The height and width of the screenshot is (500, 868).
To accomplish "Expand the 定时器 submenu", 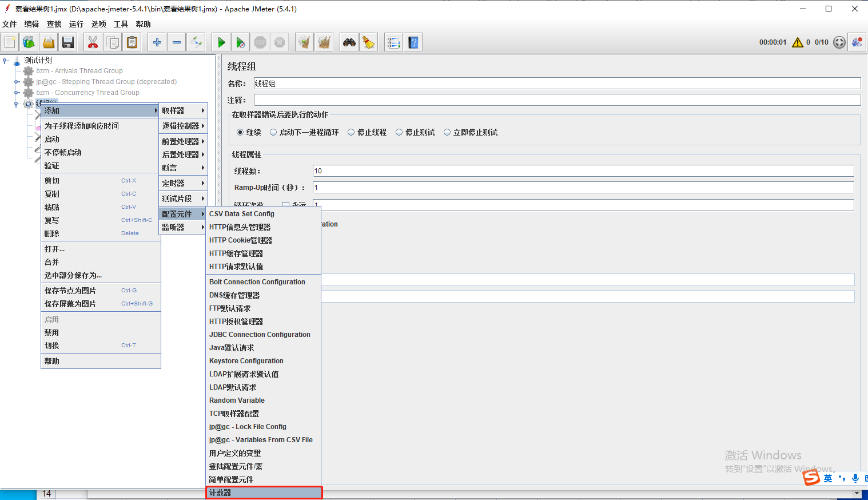I will coord(183,183).
